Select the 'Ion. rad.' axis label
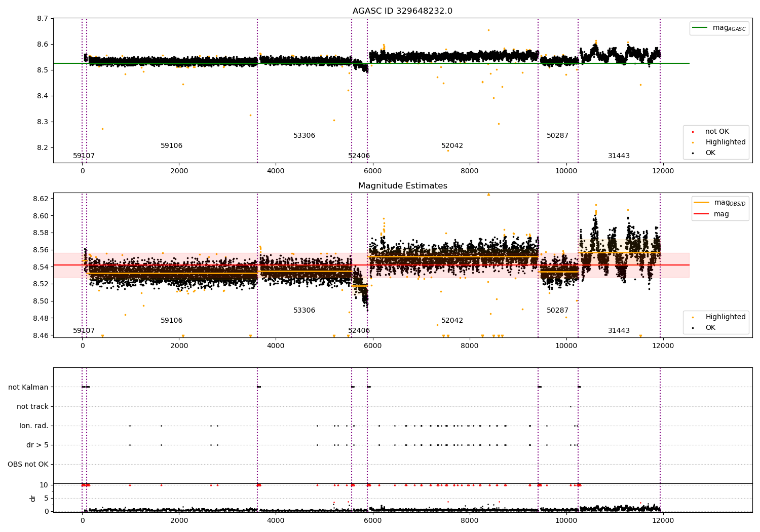 coord(34,426)
